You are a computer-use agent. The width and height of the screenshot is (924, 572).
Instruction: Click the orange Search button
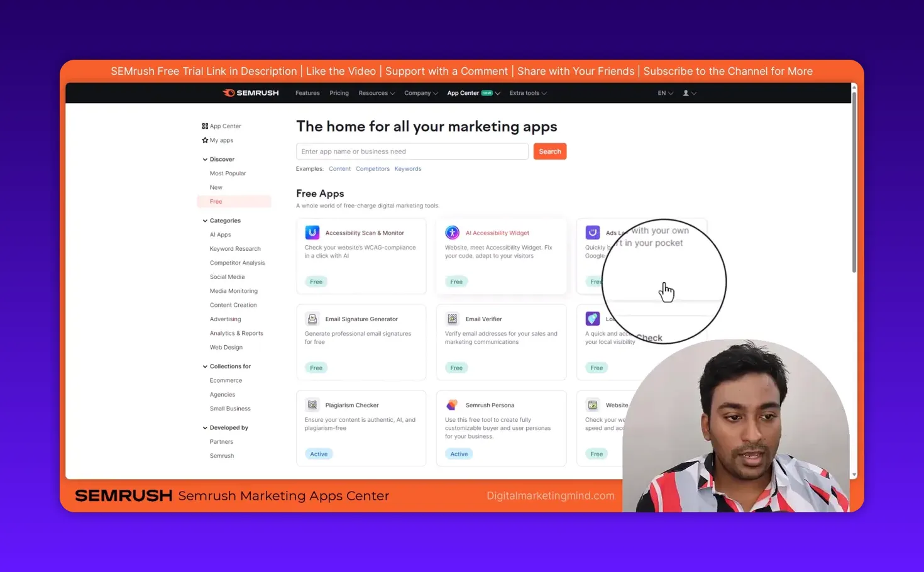pos(549,151)
